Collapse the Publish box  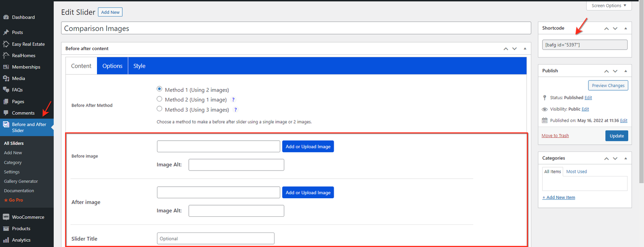[x=625, y=71]
